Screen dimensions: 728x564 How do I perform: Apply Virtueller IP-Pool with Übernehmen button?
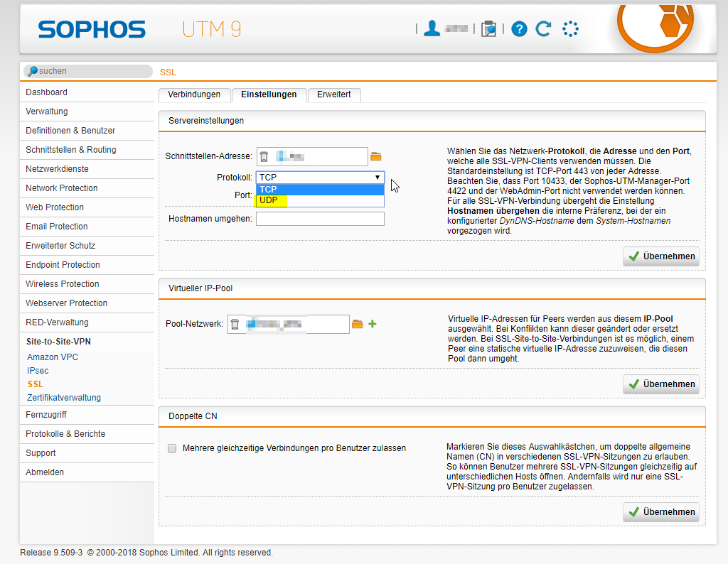(661, 384)
